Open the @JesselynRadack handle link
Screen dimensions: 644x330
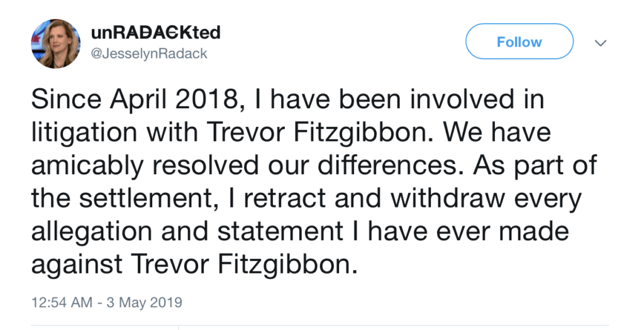click(148, 54)
